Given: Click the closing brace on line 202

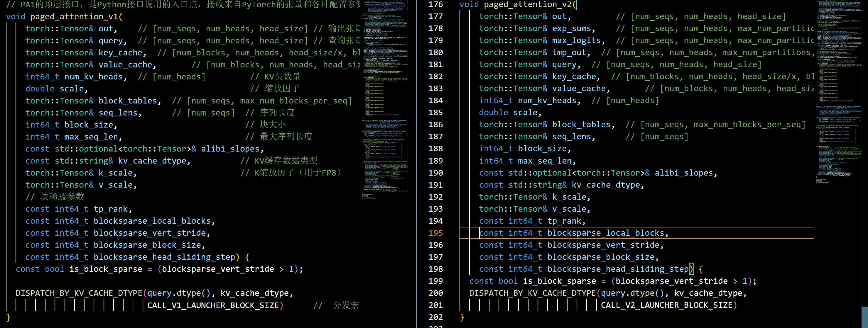Looking at the screenshot, I should (x=462, y=317).
